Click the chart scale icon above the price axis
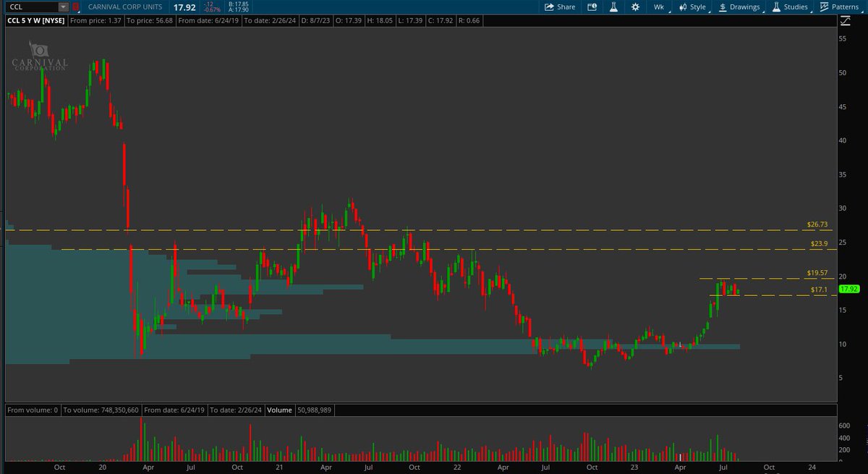The height and width of the screenshot is (474, 868). point(845,20)
